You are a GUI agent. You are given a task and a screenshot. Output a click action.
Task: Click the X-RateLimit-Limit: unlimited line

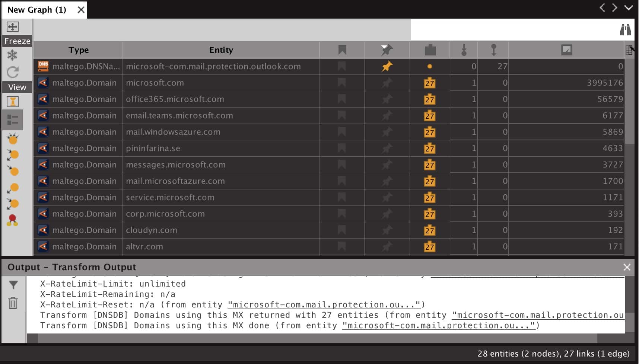113,284
